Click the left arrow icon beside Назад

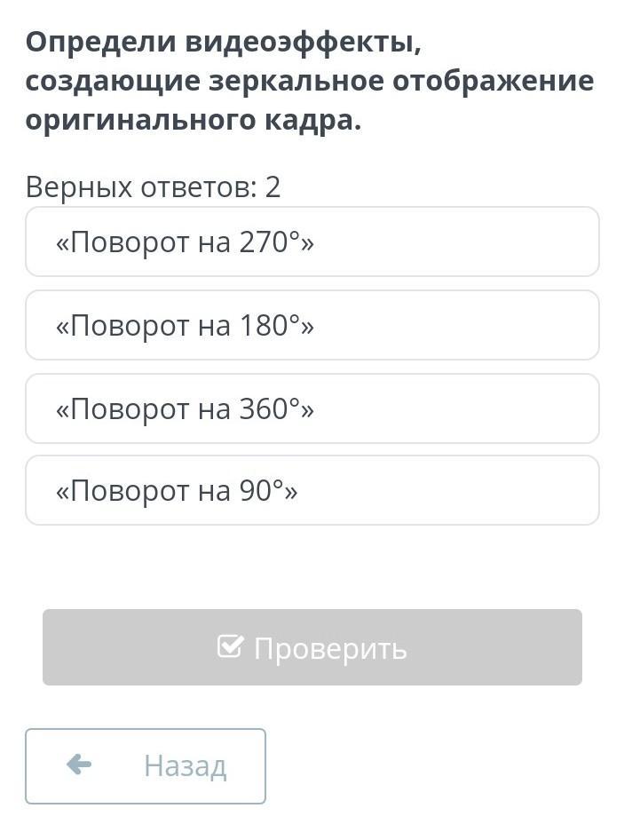tap(79, 765)
